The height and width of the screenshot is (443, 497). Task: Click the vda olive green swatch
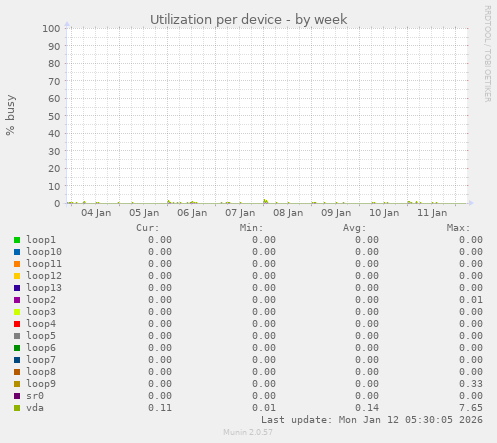[17, 408]
